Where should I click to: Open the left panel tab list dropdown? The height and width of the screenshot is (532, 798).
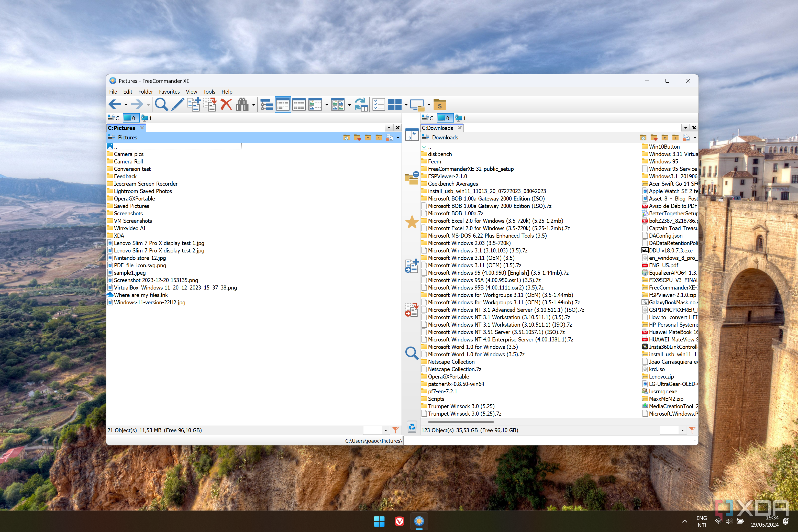coord(389,128)
